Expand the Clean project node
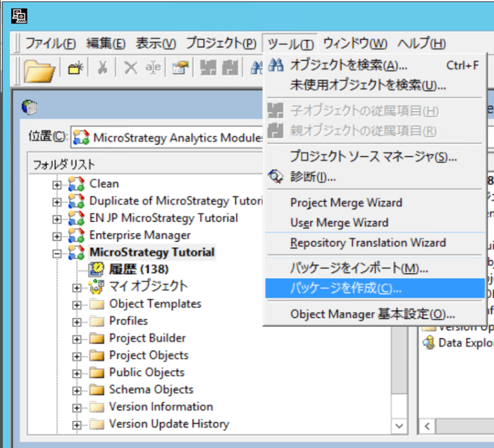The width and height of the screenshot is (494, 448). pyautogui.click(x=56, y=185)
